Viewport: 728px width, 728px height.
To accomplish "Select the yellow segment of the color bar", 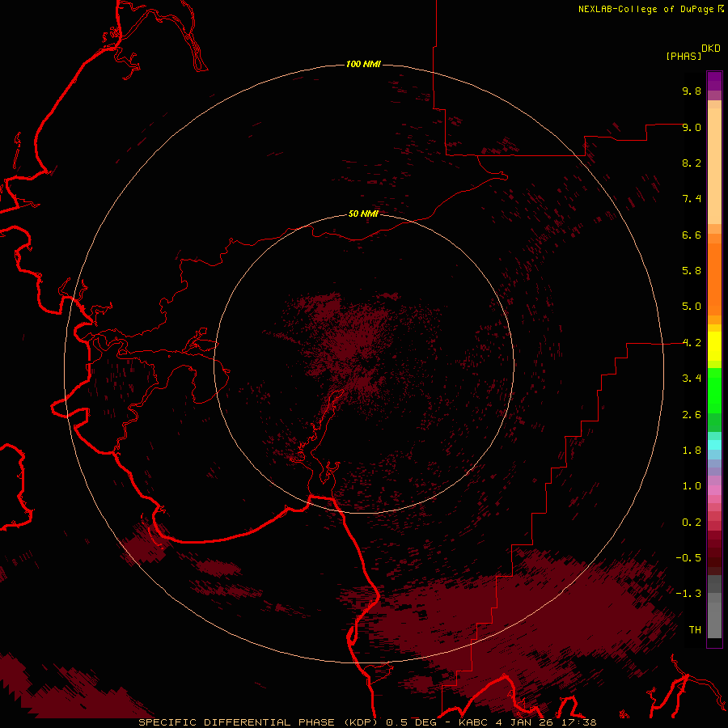I will tap(714, 346).
